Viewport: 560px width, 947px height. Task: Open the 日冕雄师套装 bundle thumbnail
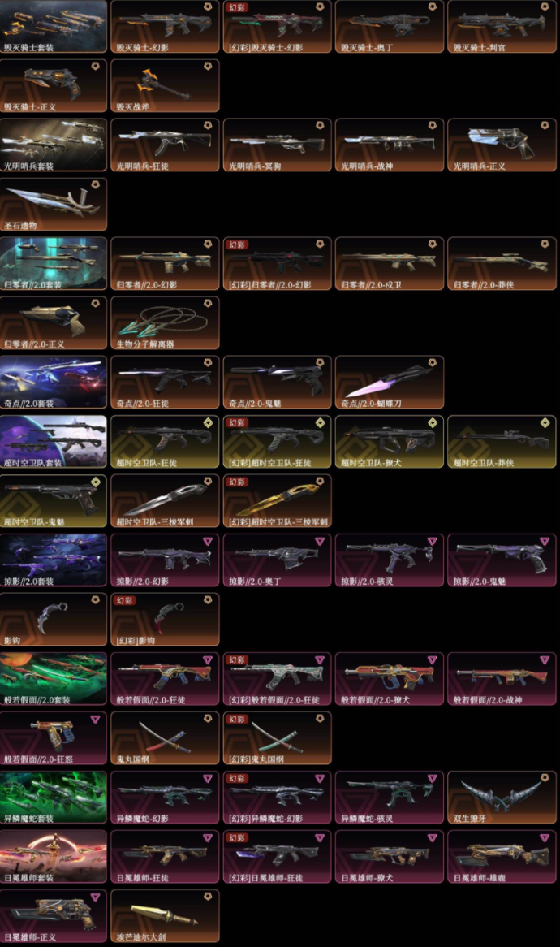point(53,856)
